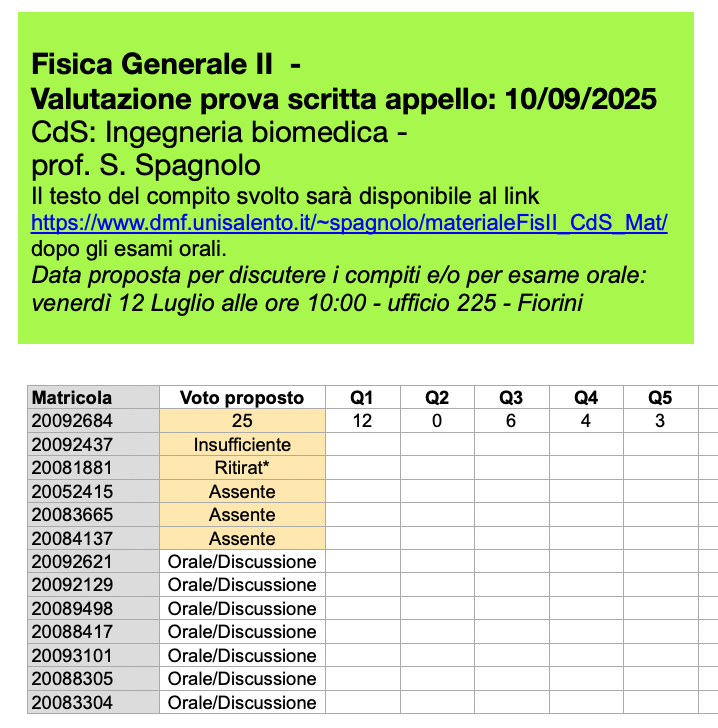Click the Q3 column header
This screenshot has height=728, width=718.
tap(511, 398)
